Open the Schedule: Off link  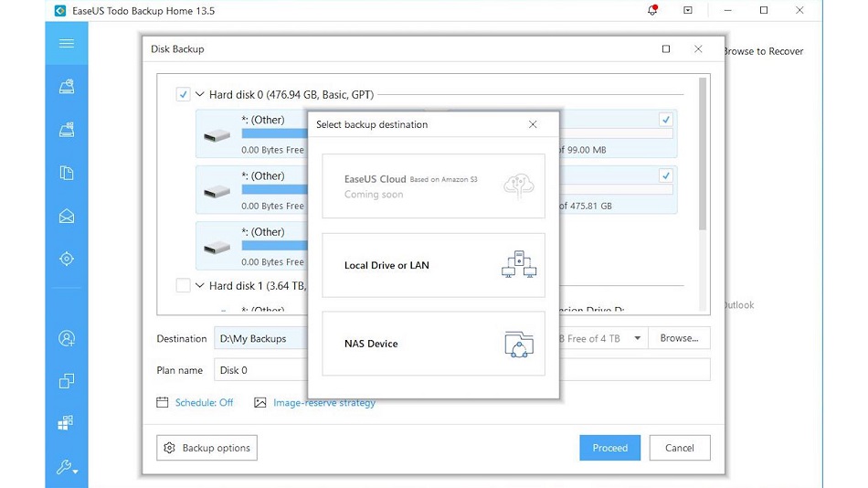(205, 403)
